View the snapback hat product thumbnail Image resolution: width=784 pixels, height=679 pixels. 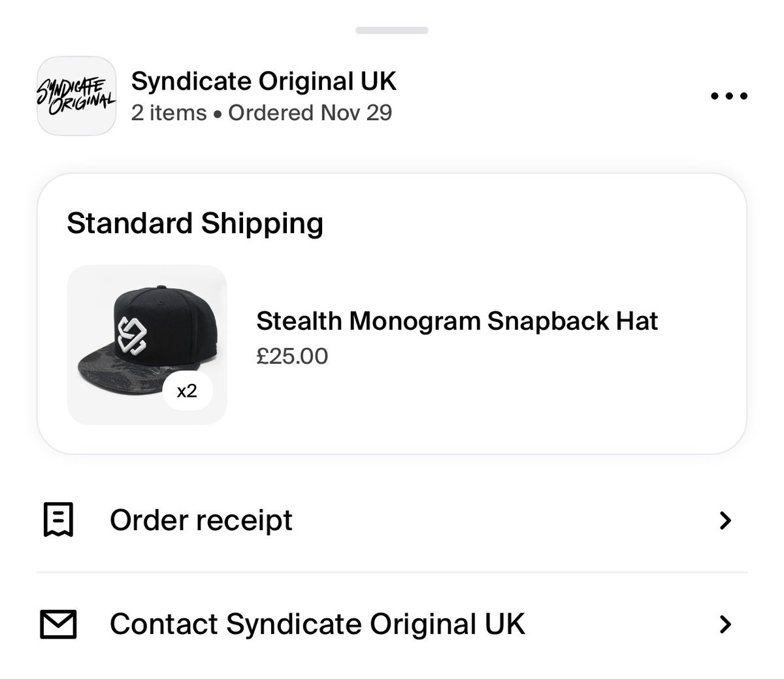tap(146, 344)
